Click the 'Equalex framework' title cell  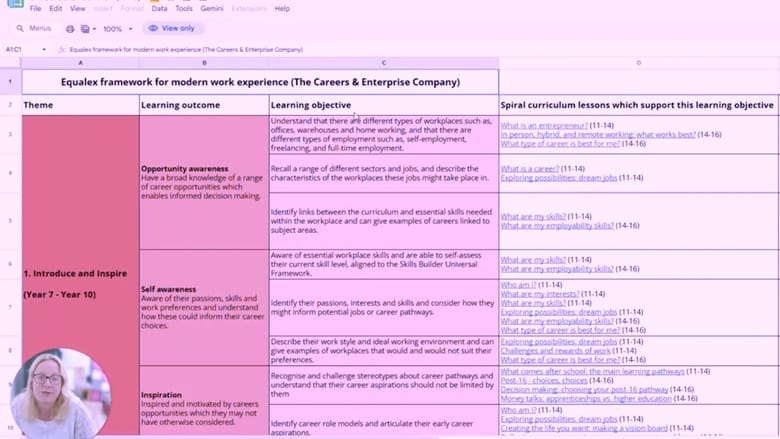[x=260, y=82]
